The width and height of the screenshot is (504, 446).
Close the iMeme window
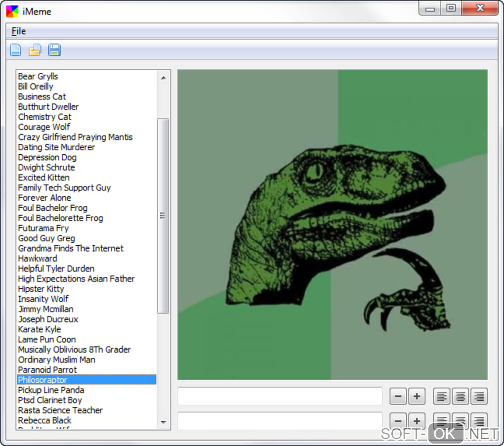coord(480,8)
